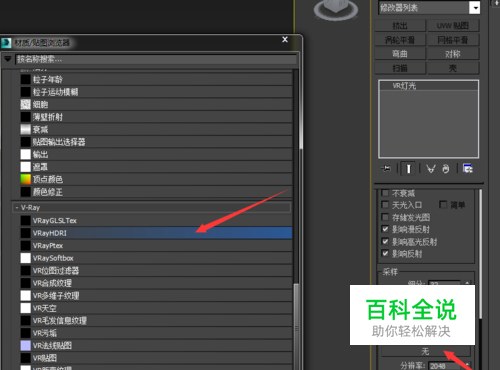The image size is (500, 370).
Task: Choose the 细胞 map entry
Action: coord(156,104)
